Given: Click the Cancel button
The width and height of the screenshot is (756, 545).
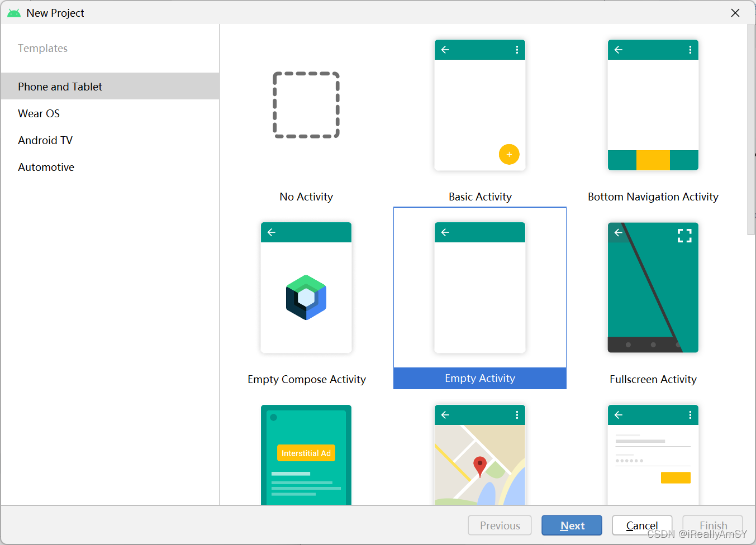Looking at the screenshot, I should pyautogui.click(x=642, y=525).
